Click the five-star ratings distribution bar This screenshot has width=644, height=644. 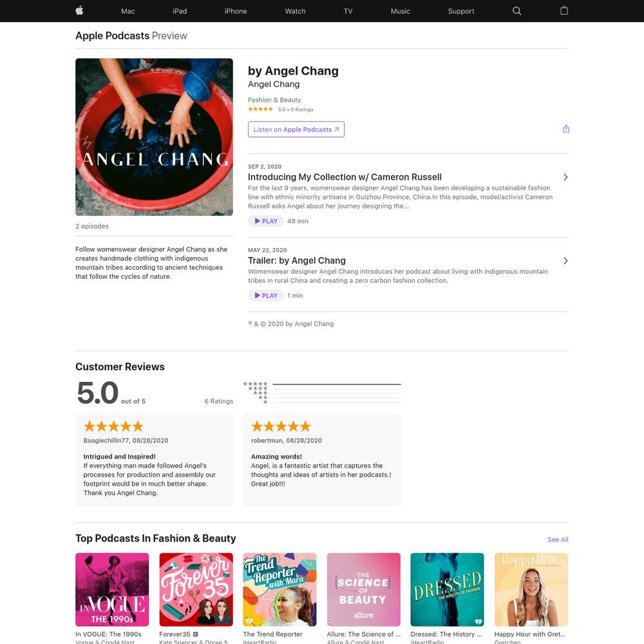[336, 384]
